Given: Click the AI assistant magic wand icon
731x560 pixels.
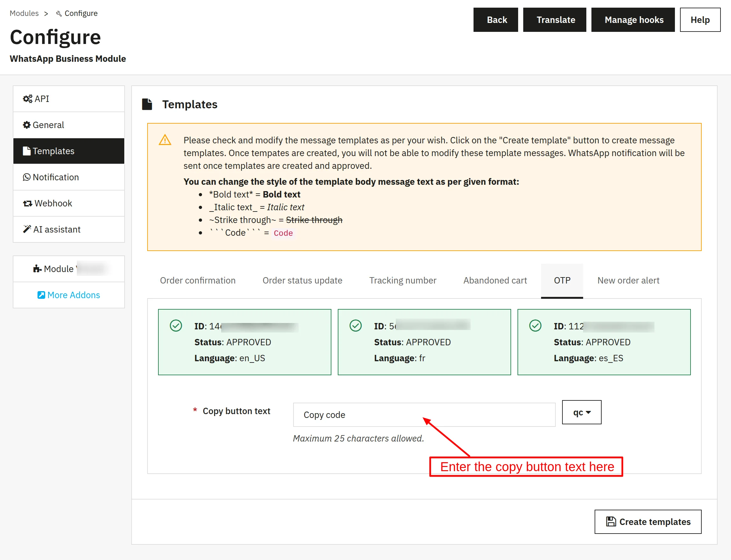Looking at the screenshot, I should [x=27, y=229].
